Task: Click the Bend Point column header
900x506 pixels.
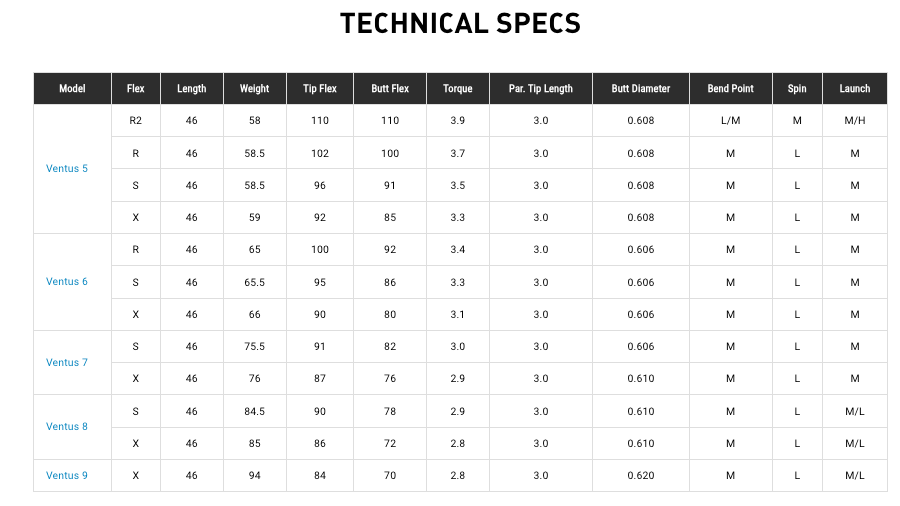Action: point(731,88)
